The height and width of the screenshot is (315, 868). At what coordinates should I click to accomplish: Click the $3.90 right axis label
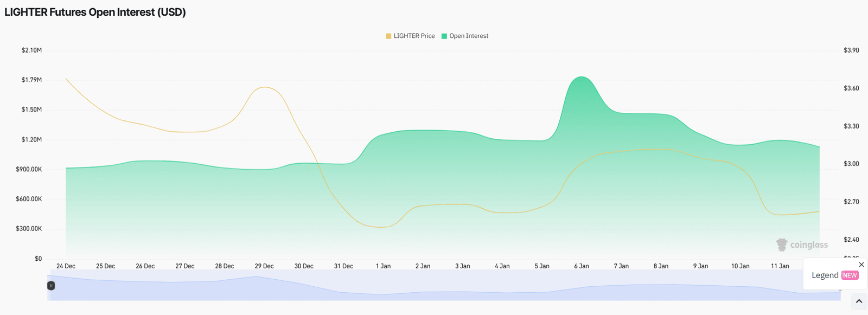(851, 50)
